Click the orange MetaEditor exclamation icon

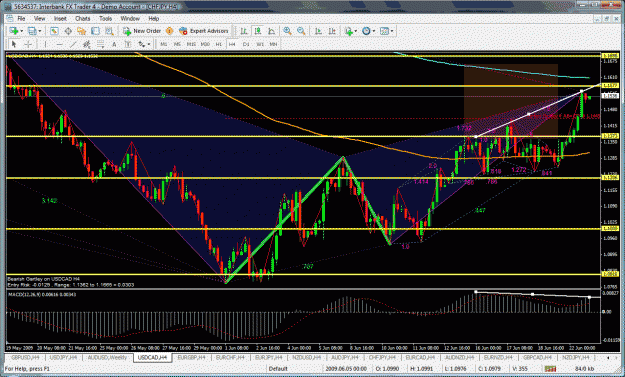169,31
